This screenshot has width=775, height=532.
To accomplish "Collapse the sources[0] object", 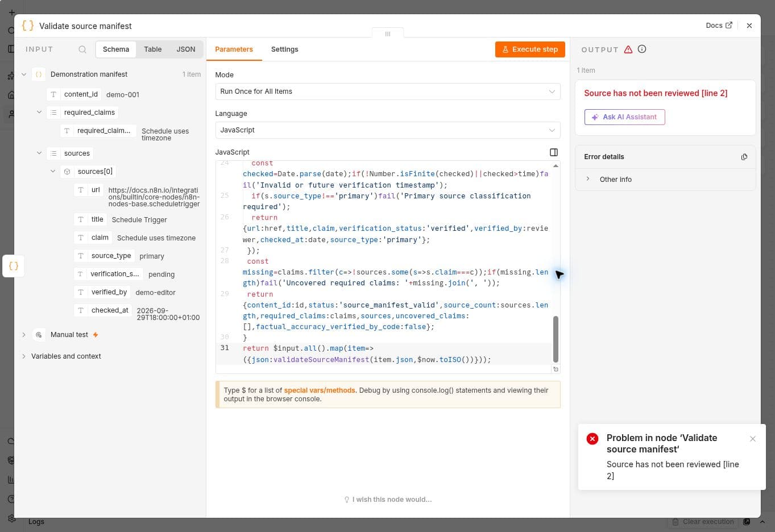I will pos(53,172).
